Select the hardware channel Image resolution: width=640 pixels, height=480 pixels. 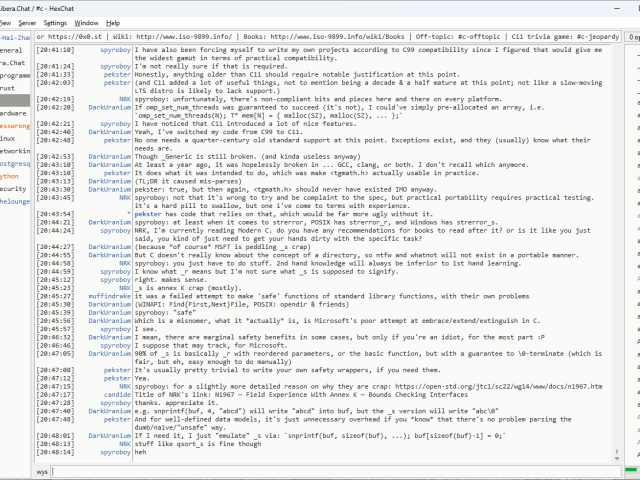(13, 114)
